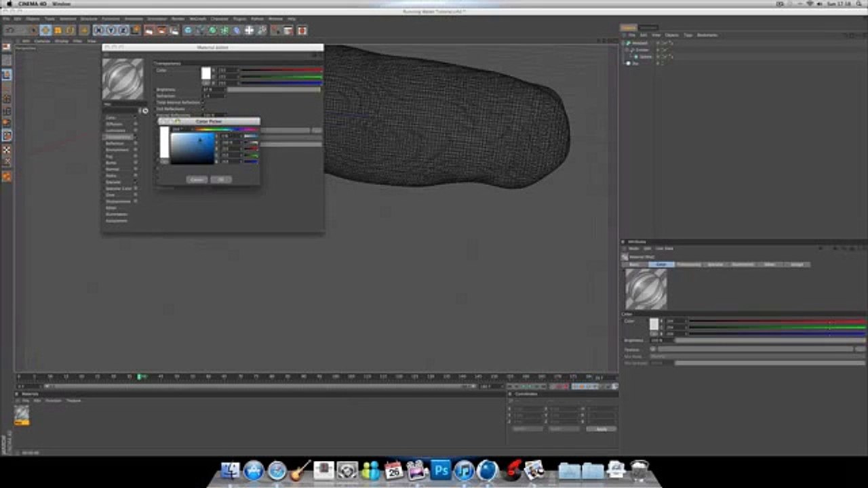Screen dimensions: 868x488
Task: Click the black-and-white checkered icon in the left palette
Action: (7, 150)
